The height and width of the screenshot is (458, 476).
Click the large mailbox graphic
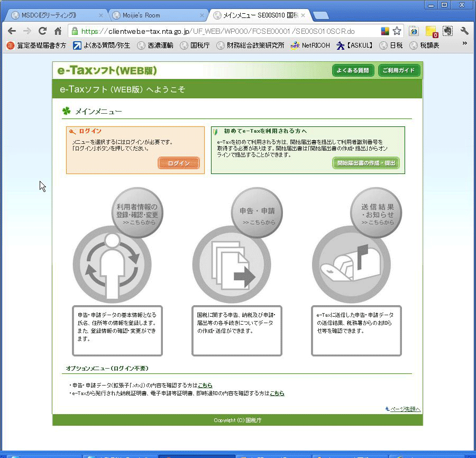[351, 264]
